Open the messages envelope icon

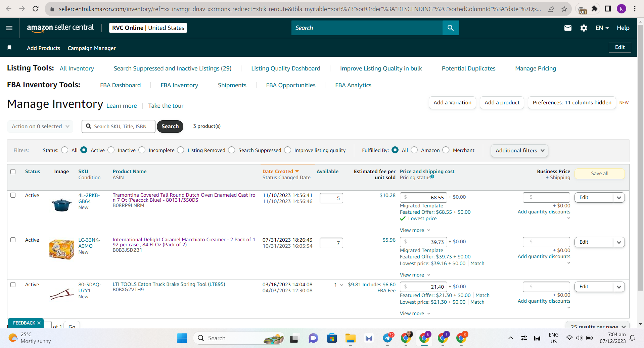[x=568, y=28]
